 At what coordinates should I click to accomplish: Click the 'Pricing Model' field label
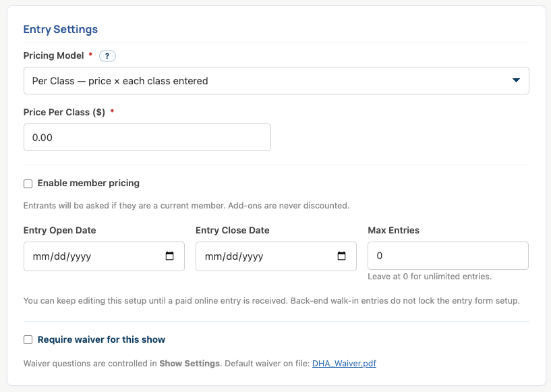54,55
